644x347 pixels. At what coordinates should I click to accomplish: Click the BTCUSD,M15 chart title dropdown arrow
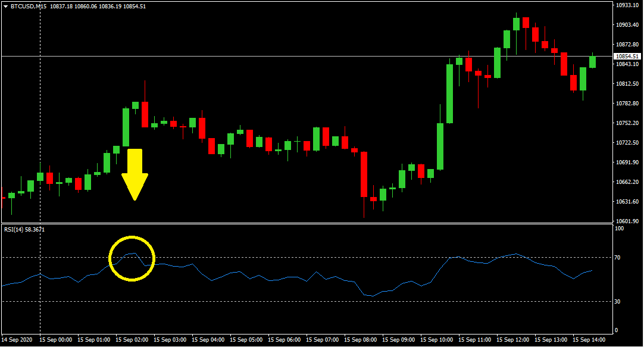[x=6, y=7]
